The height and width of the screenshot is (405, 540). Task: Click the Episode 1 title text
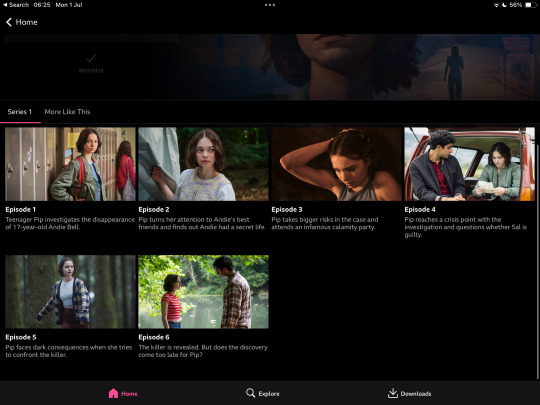click(x=20, y=209)
